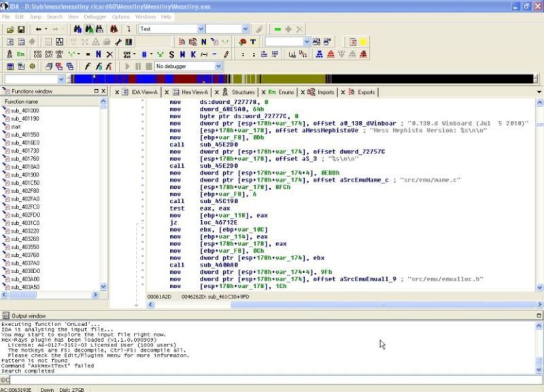Float the Functions window with restore icon
This screenshot has width=544, height=392.
[96, 91]
